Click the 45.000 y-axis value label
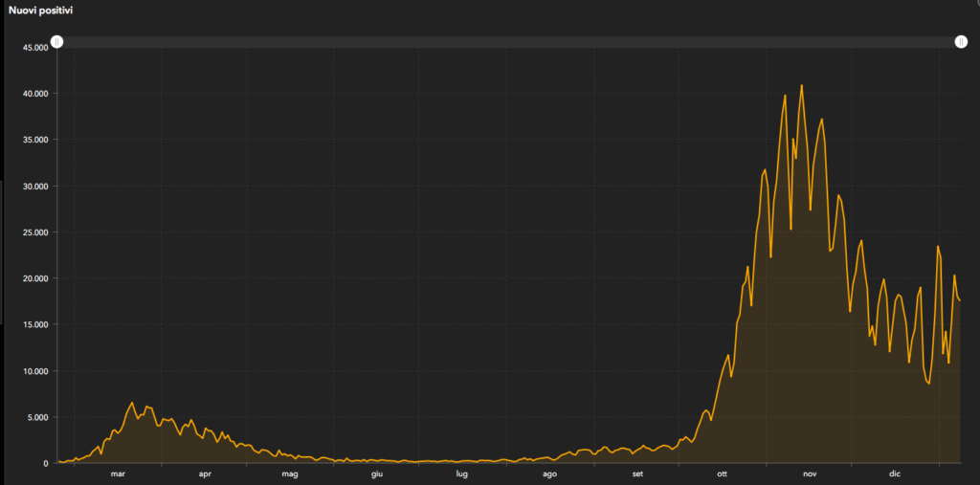The image size is (980, 485). point(35,47)
